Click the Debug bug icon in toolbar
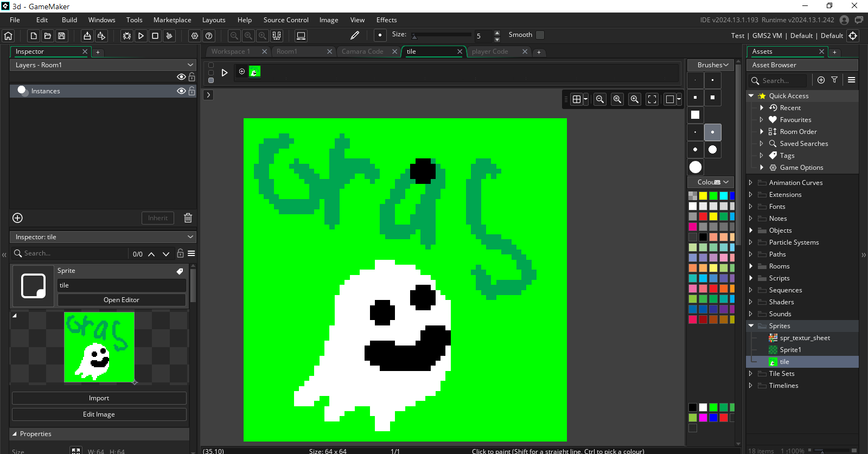The height and width of the screenshot is (454, 868). pyautogui.click(x=127, y=36)
